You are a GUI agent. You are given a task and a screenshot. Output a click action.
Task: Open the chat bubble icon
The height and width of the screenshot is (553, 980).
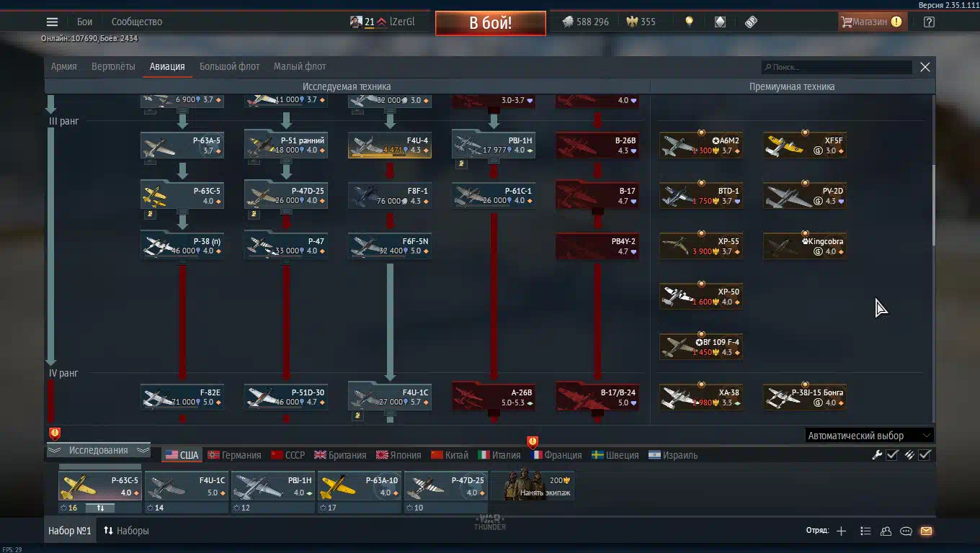pos(906,531)
